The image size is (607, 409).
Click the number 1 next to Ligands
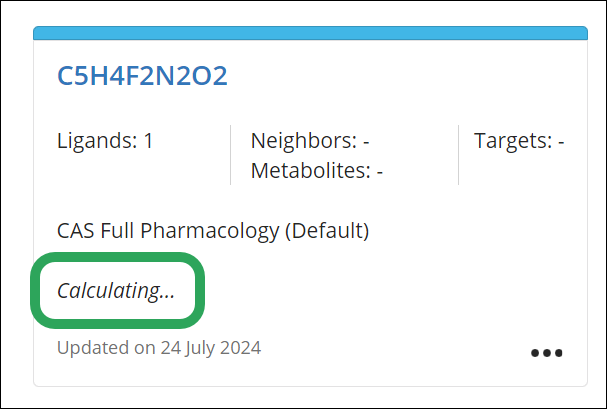coord(148,141)
